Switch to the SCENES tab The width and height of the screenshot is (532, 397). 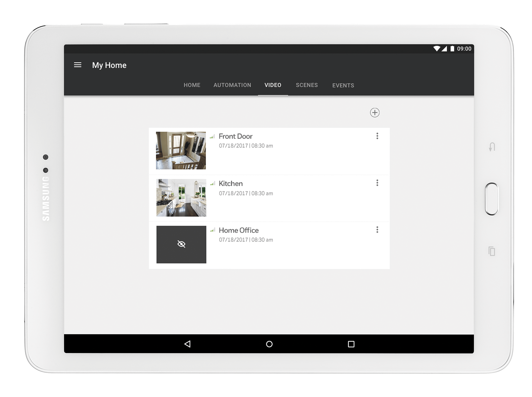click(307, 85)
